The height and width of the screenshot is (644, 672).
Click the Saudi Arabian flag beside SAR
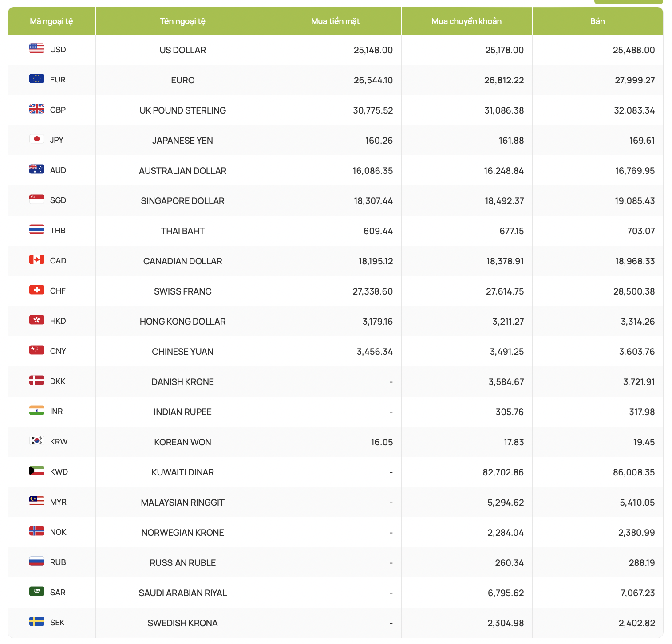coord(37,591)
